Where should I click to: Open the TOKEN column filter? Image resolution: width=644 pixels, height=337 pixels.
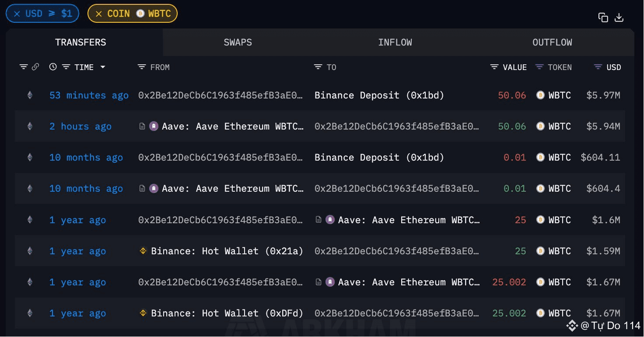click(x=539, y=67)
